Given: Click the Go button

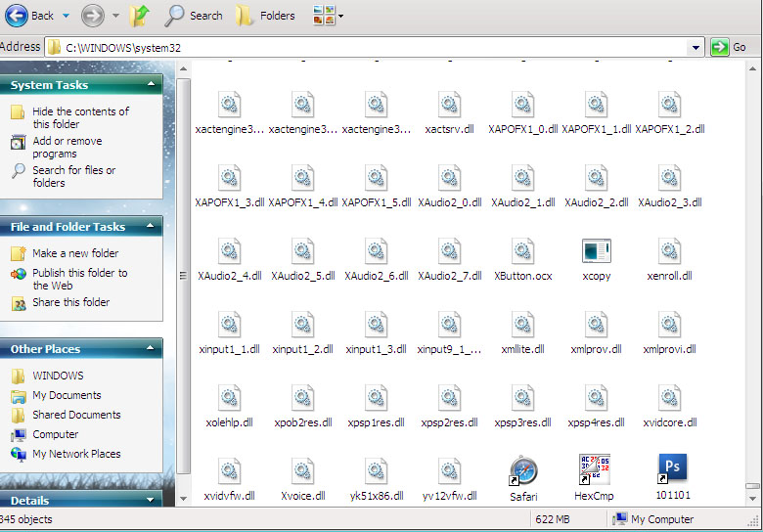Looking at the screenshot, I should pyautogui.click(x=729, y=47).
